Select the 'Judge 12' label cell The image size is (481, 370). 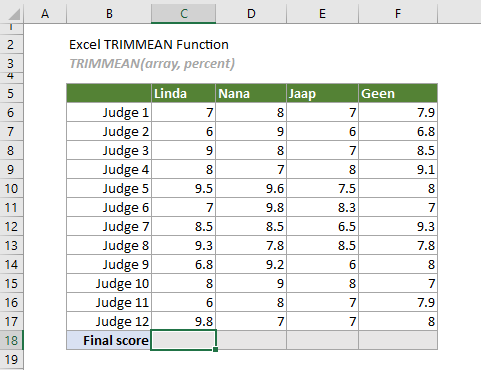[109, 321]
